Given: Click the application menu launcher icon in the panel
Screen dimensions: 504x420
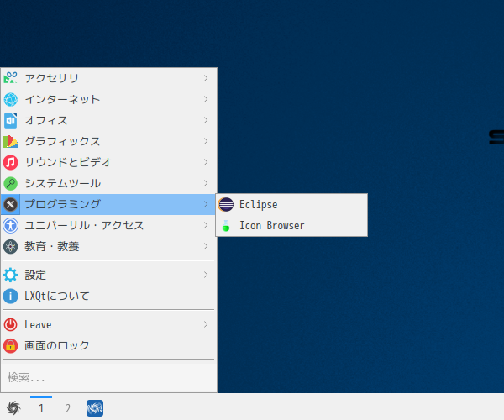Looking at the screenshot, I should [13, 408].
